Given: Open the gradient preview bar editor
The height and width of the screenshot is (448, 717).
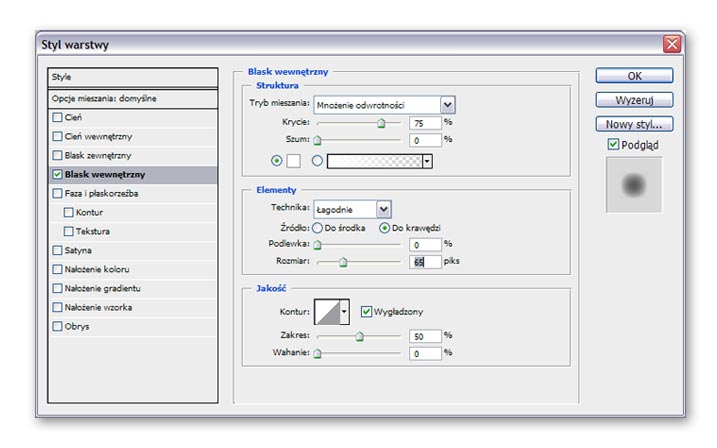Looking at the screenshot, I should 375,161.
